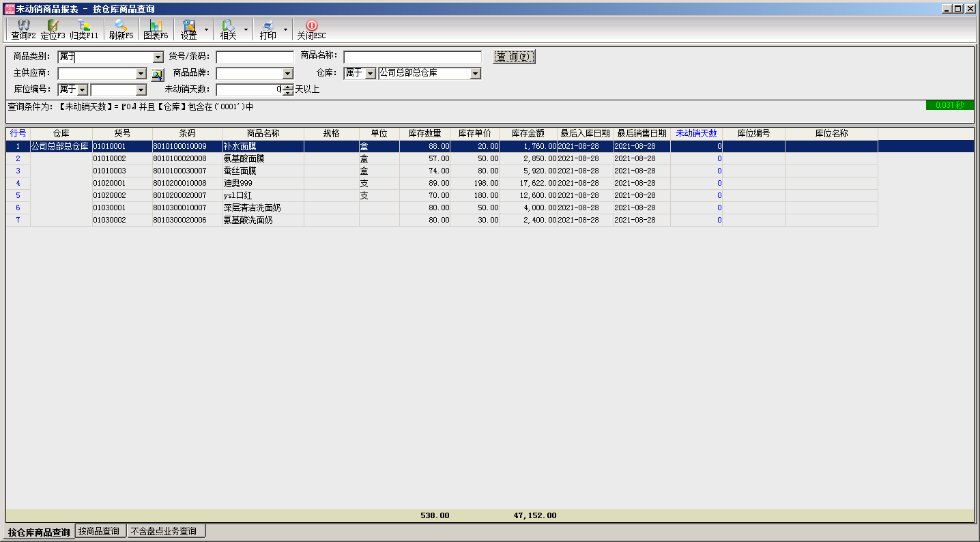Screen dimensions: 980x542
Task: Expand the 公司总部总仓库 warehouse dropdown
Action: (476, 74)
